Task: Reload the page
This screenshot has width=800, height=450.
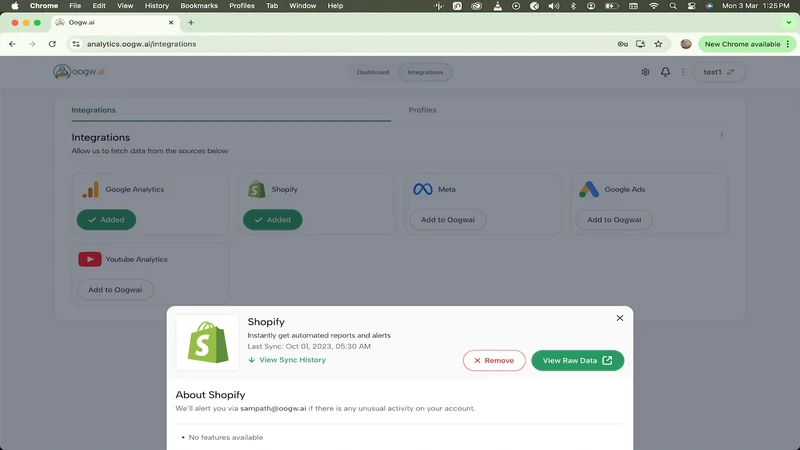Action: tap(52, 44)
